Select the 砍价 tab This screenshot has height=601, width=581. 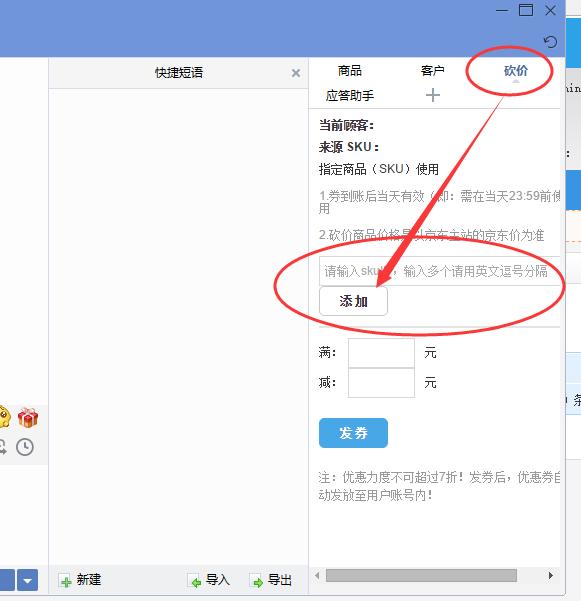click(515, 71)
